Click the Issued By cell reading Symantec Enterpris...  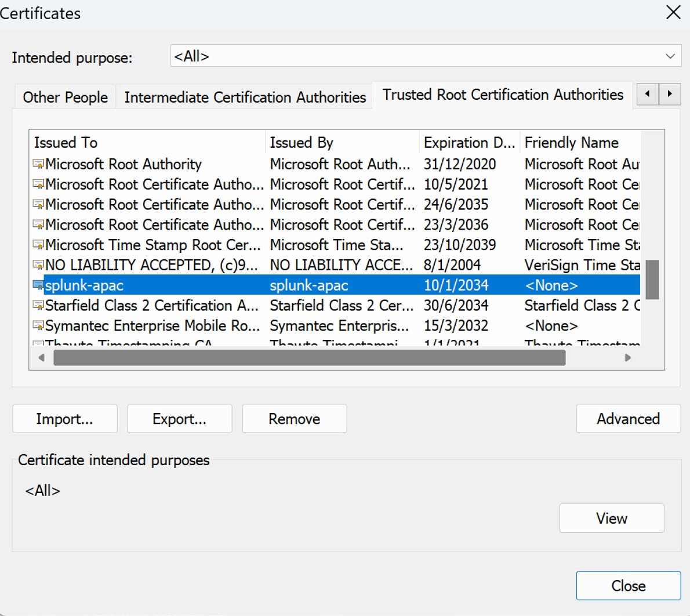339,326
